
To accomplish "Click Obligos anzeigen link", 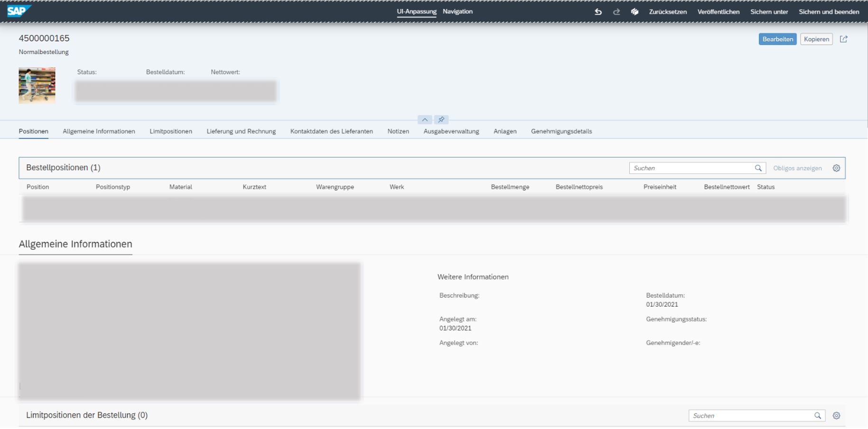I will tap(797, 168).
